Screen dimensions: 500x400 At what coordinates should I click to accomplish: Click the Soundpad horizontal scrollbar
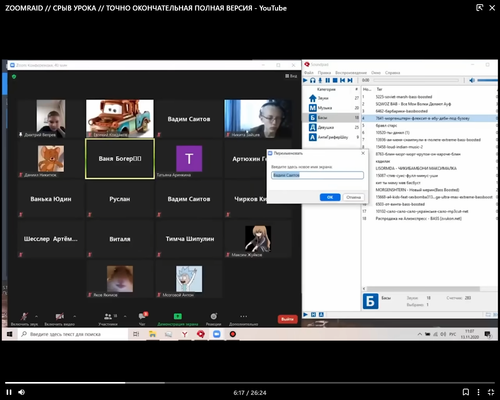pyautogui.click(x=423, y=289)
